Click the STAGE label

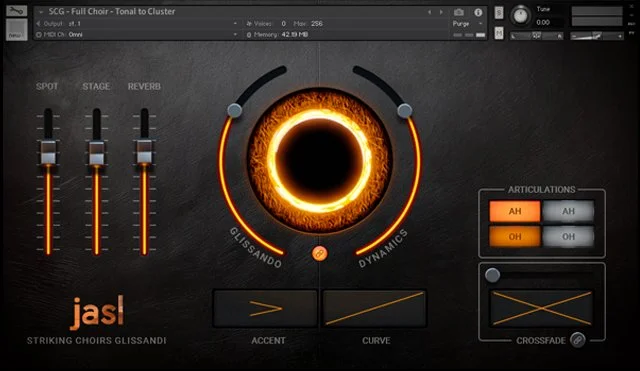pyautogui.click(x=96, y=87)
